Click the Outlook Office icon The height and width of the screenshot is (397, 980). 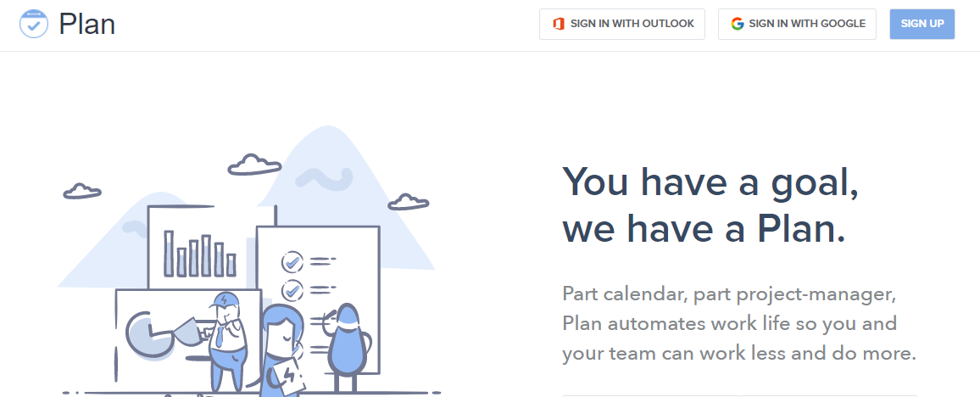click(558, 24)
